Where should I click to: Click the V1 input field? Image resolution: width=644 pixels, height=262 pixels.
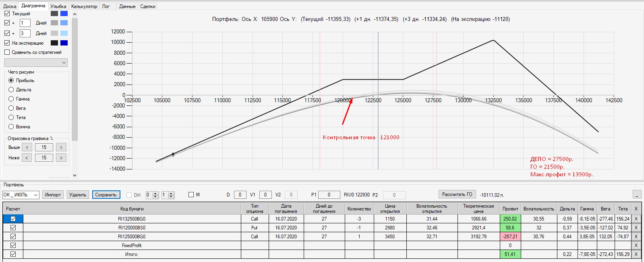tap(265, 195)
